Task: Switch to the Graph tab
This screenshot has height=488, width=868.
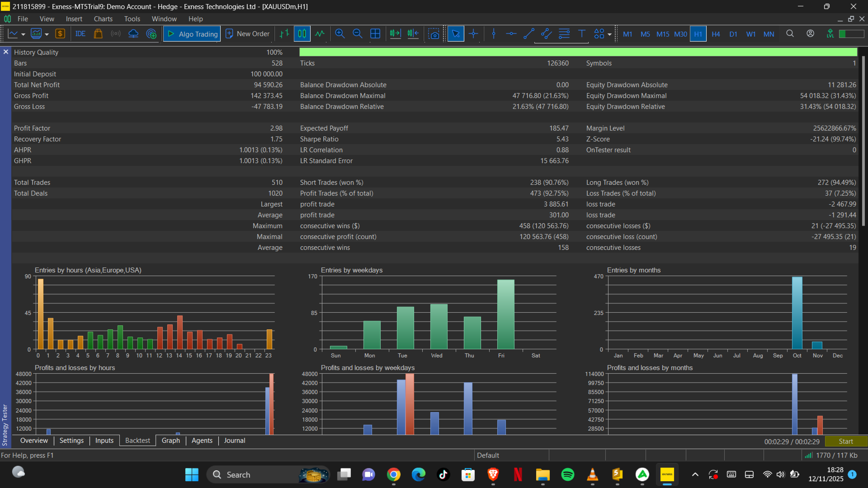Action: click(x=170, y=441)
